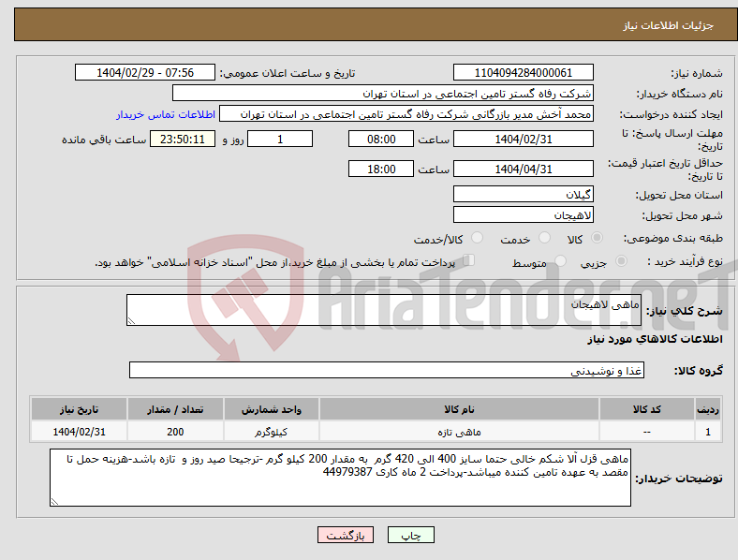This screenshot has width=738, height=560.
Task: Toggle the Islamic treasury payment checkbox
Action: tap(469, 260)
